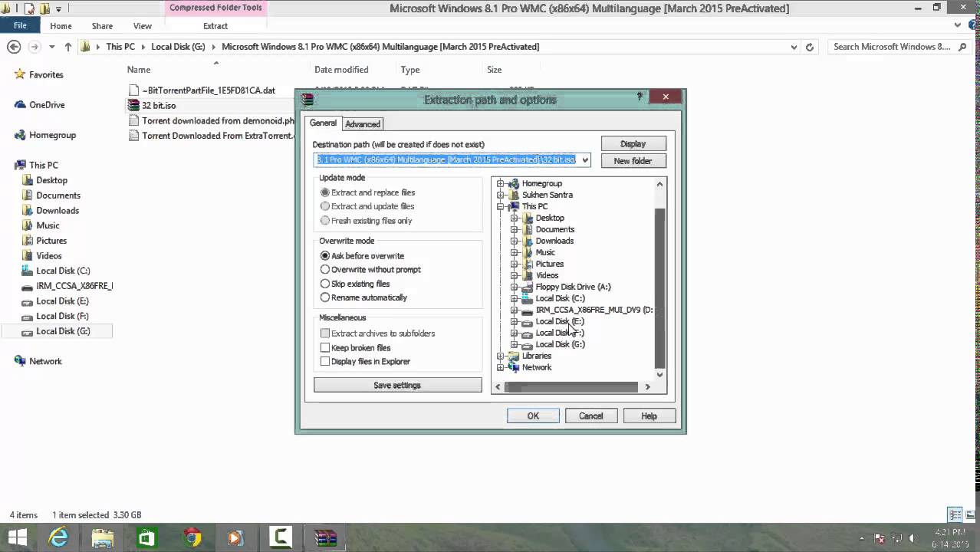
Task: Click OK to start extraction
Action: [x=533, y=416]
